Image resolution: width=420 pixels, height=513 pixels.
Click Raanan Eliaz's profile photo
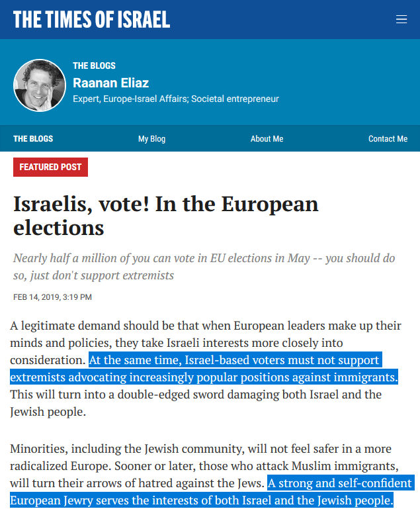click(40, 85)
